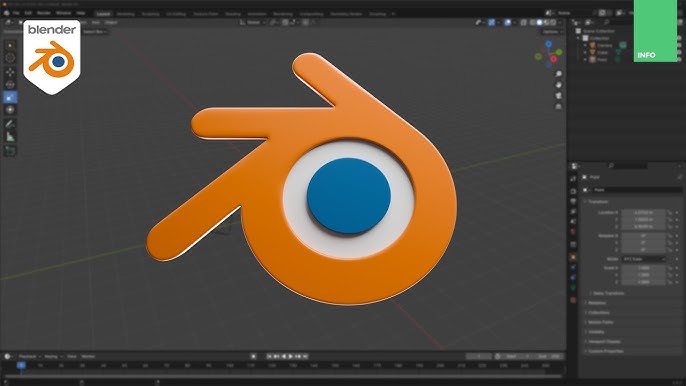Viewport: 686px width, 386px height.
Task: Click the timeline horizontal scrollbar
Action: click(282, 375)
